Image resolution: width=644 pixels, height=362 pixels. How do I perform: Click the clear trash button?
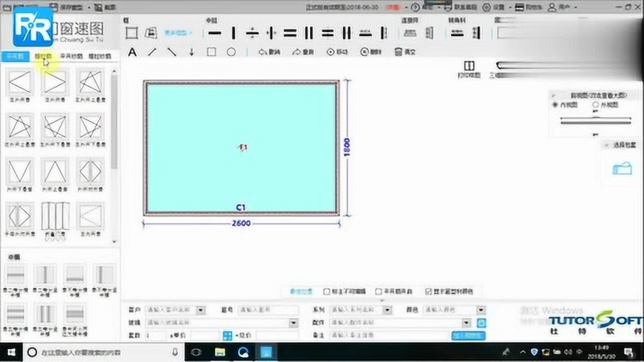click(x=405, y=52)
